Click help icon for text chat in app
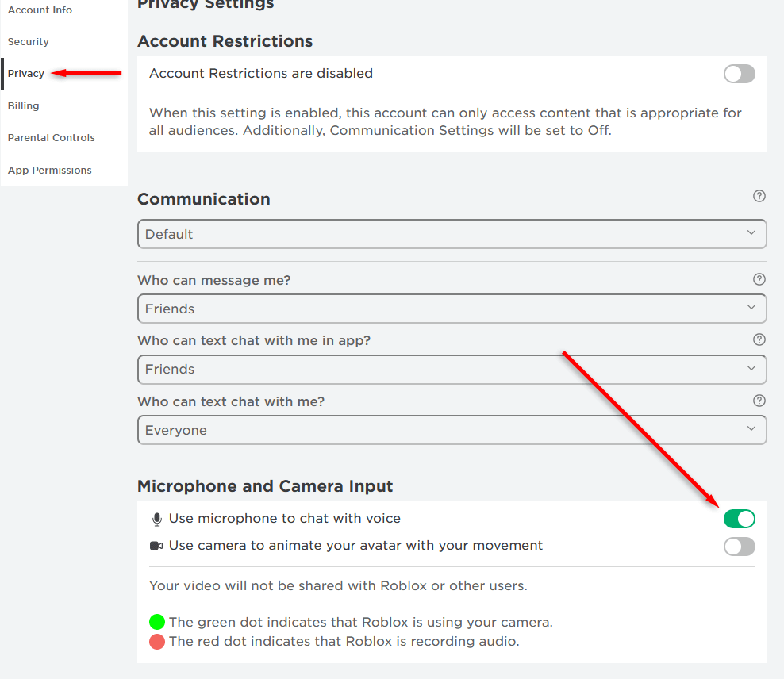Screen dimensions: 784x679 [759, 339]
